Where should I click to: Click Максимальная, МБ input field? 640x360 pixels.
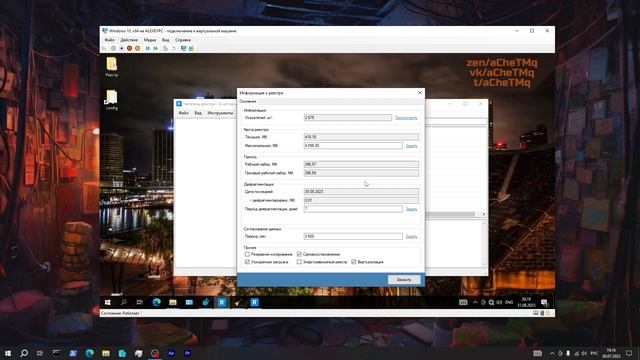pos(353,145)
